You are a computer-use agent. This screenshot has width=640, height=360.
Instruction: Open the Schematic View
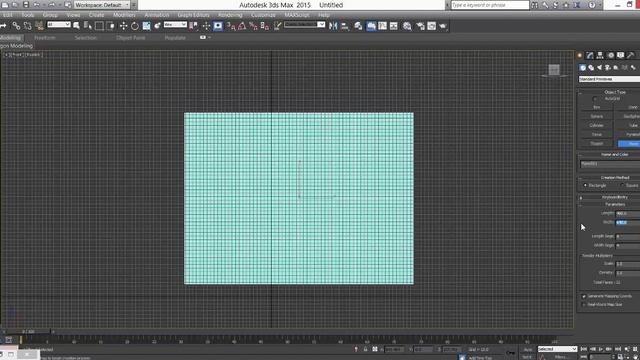point(394,26)
